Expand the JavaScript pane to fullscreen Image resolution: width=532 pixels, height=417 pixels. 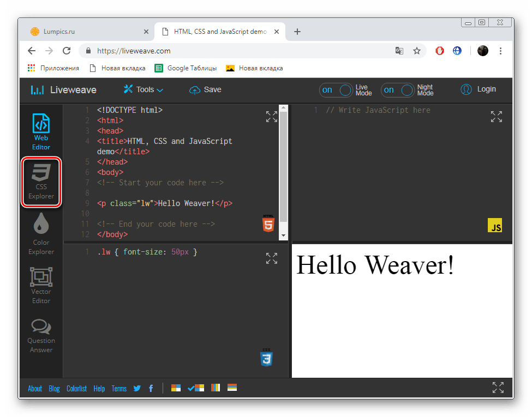point(496,116)
